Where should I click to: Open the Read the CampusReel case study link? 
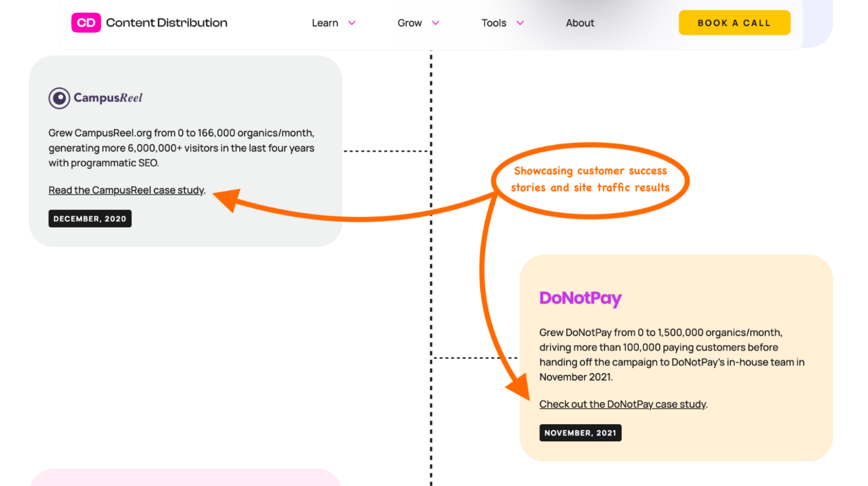pyautogui.click(x=127, y=190)
